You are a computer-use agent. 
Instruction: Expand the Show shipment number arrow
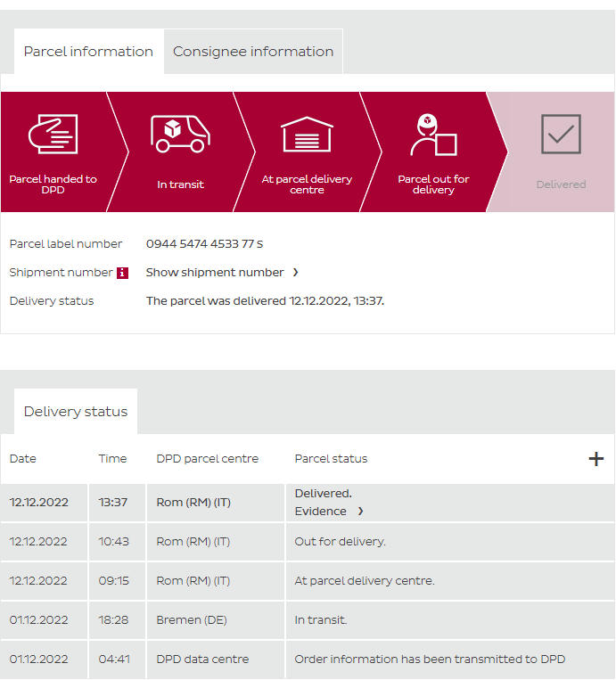(x=296, y=273)
